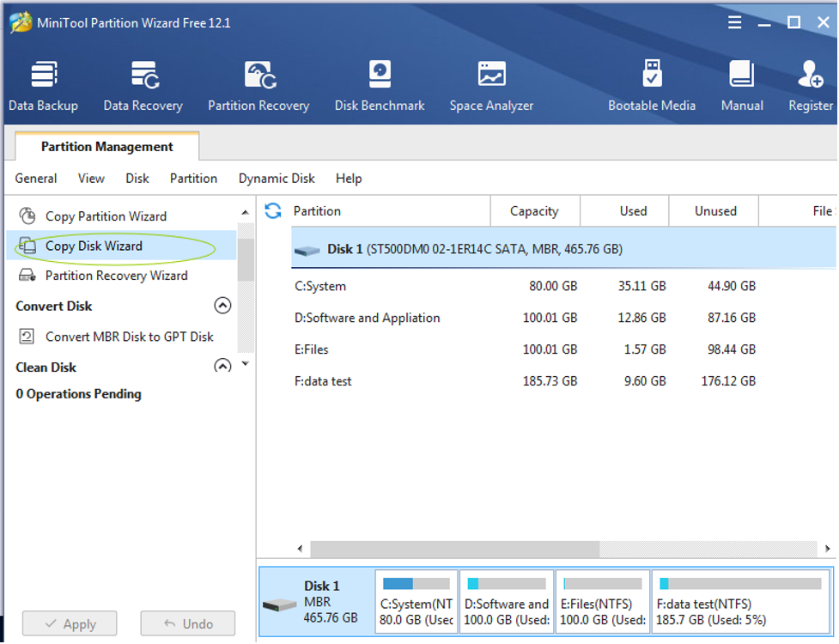839x644 pixels.
Task: Open the Manual
Action: [742, 86]
